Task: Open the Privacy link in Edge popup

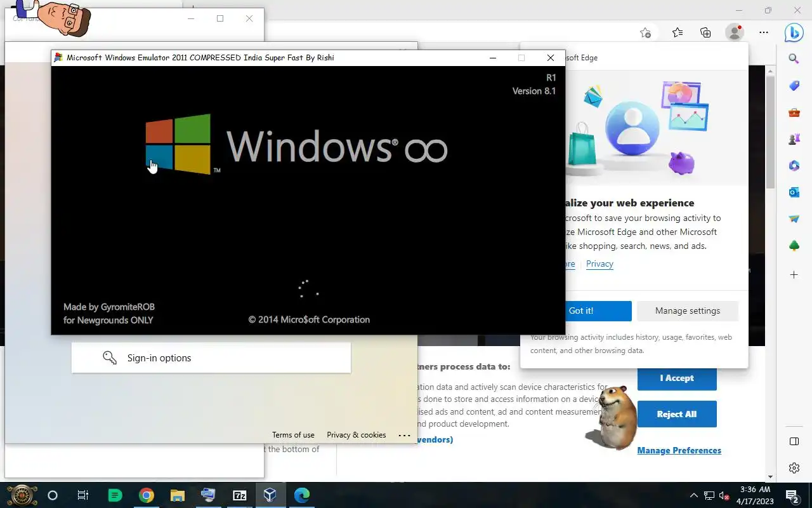Action: (599, 264)
